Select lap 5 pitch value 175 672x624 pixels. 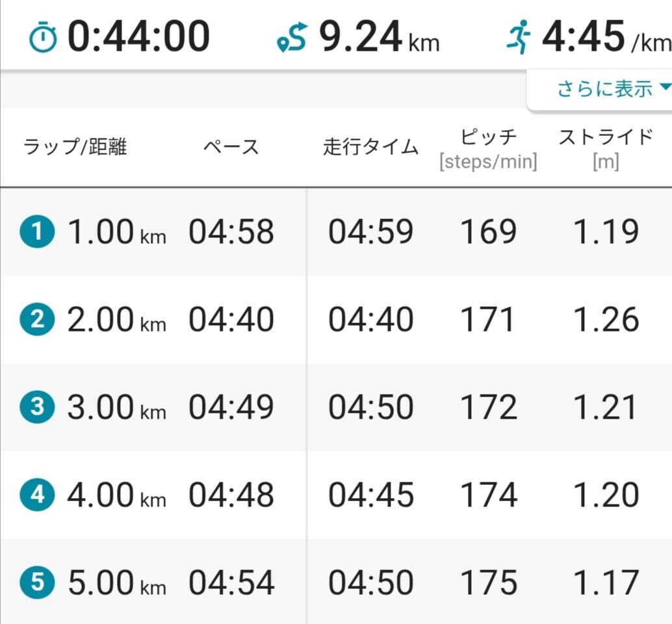(x=489, y=582)
